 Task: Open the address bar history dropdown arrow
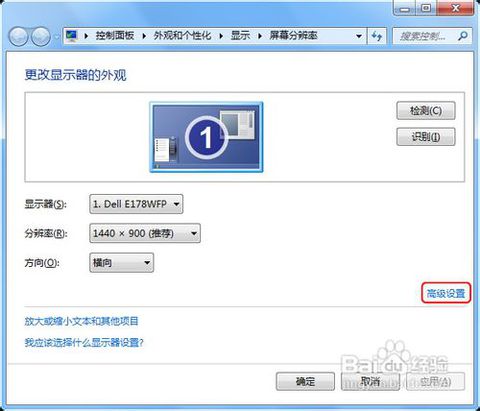point(359,36)
